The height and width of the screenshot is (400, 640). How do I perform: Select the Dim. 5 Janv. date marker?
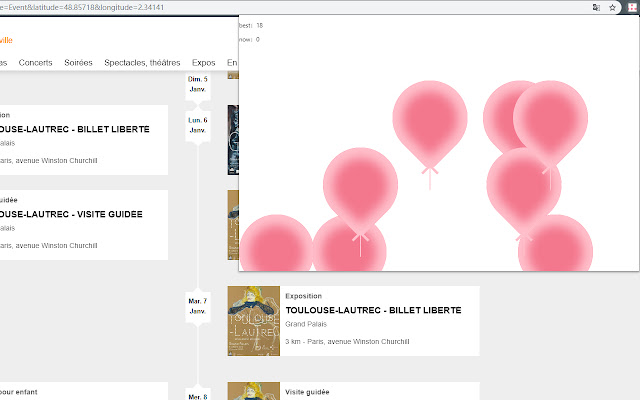click(x=198, y=84)
